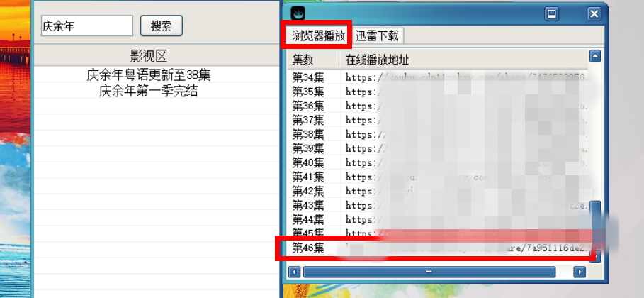Click the down arrow of the episode list scrollbar
This screenshot has height=298, width=644.
point(596,255)
